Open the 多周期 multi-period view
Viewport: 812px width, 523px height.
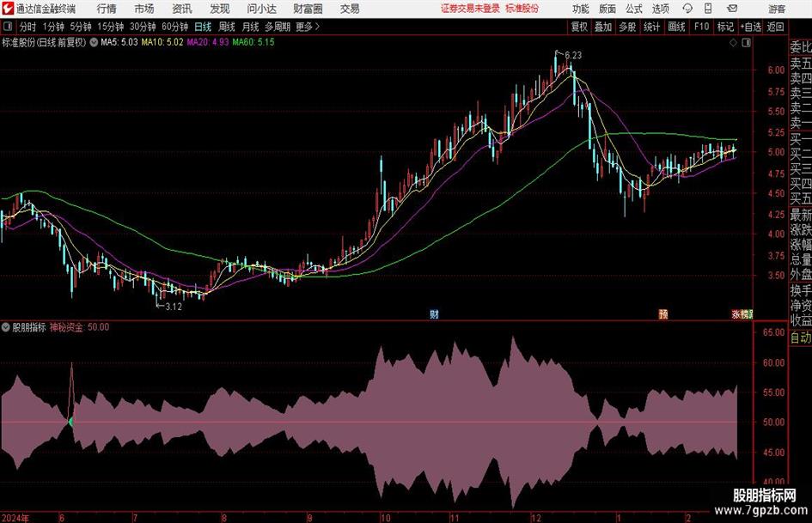(x=278, y=27)
